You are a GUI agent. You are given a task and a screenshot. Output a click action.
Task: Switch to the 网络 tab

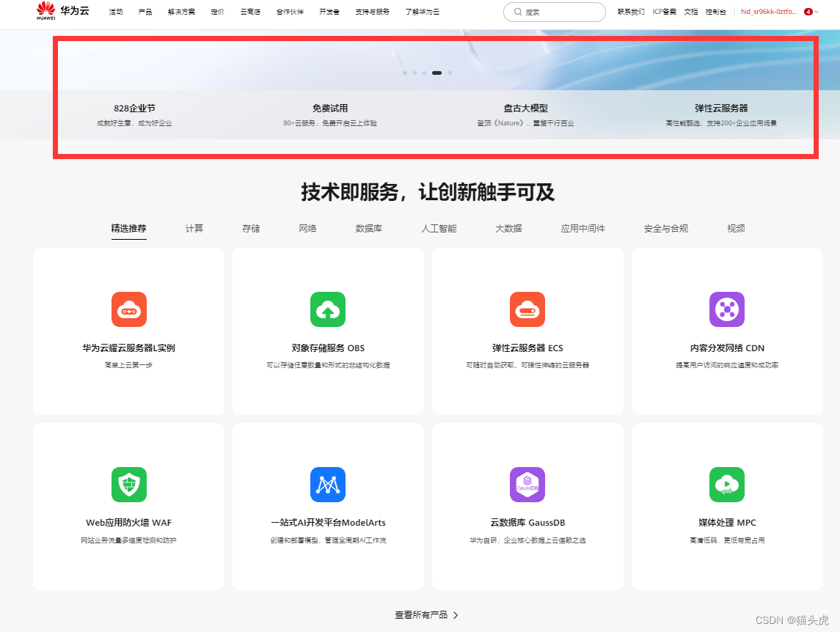point(308,229)
